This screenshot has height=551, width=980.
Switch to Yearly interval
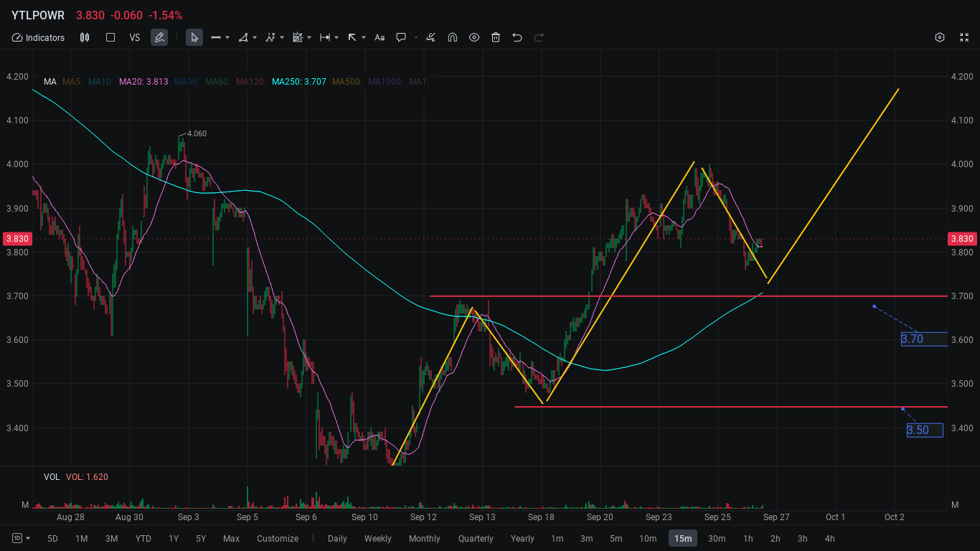(x=522, y=538)
